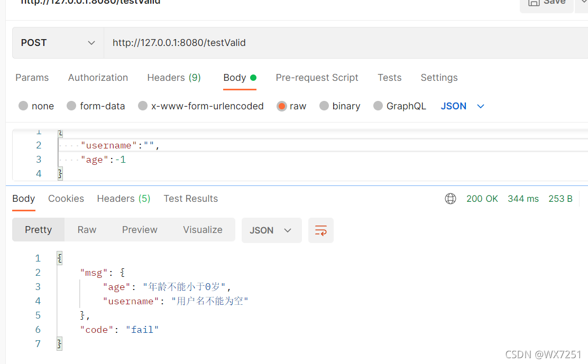Click the Save button
The height and width of the screenshot is (364, 588).
(x=547, y=3)
